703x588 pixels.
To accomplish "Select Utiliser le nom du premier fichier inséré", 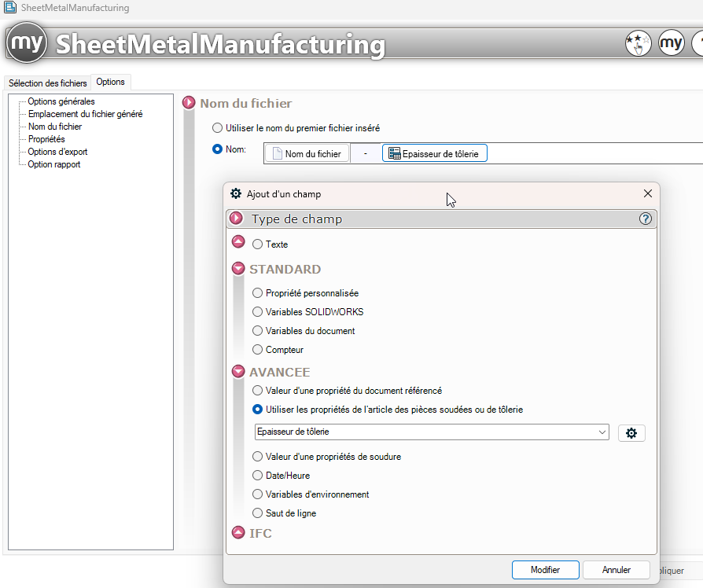I will pos(218,127).
